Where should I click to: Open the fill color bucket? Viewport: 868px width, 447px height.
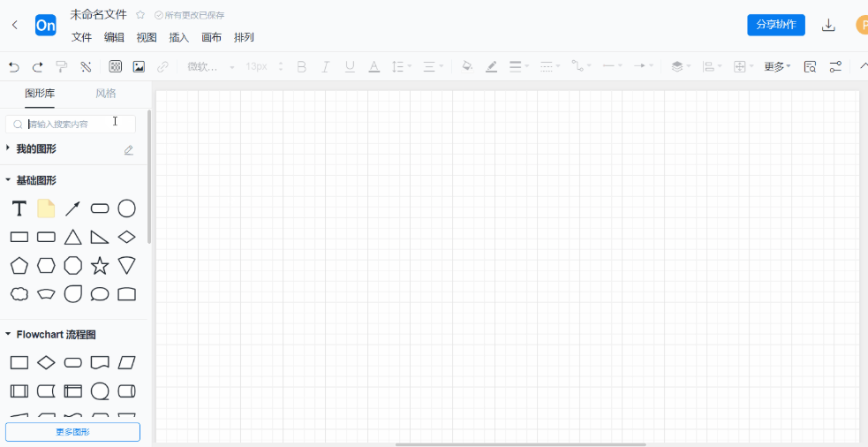pos(467,67)
